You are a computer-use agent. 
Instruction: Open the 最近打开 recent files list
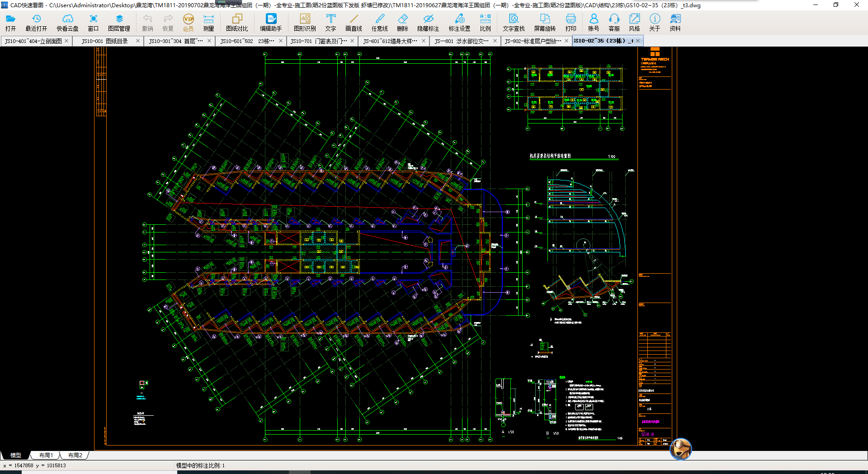(x=36, y=23)
